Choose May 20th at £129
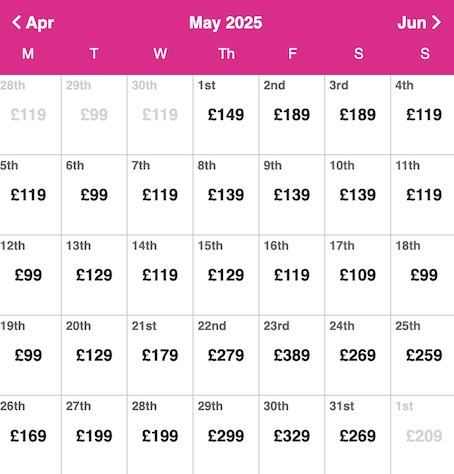The width and height of the screenshot is (454, 474). [x=94, y=355]
